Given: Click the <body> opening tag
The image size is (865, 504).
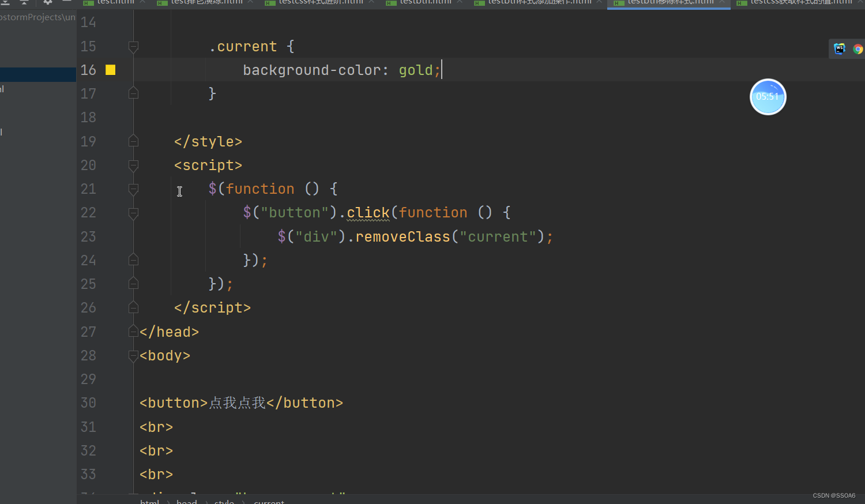Looking at the screenshot, I should [165, 356].
